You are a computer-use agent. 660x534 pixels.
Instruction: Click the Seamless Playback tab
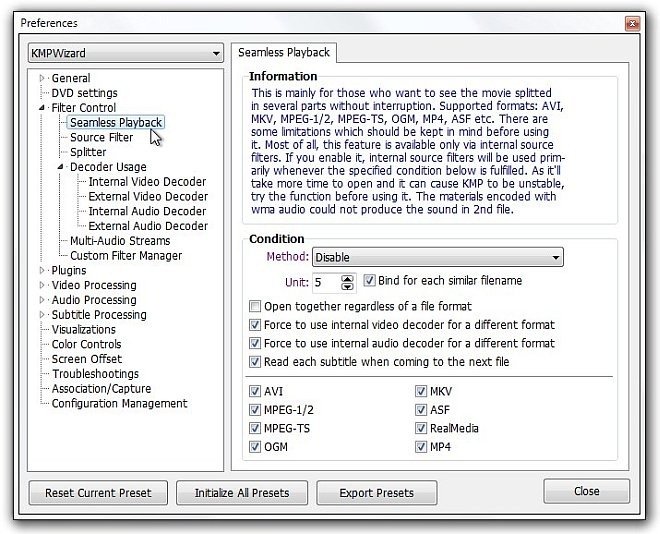(284, 53)
